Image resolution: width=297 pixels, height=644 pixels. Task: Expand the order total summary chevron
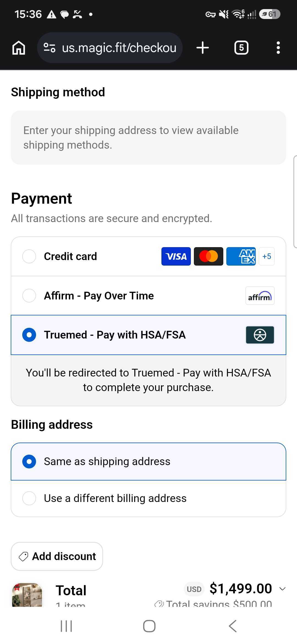[282, 589]
